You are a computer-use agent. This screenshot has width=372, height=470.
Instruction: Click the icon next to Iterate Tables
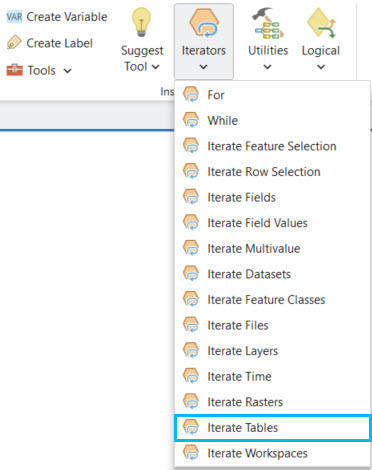(x=191, y=428)
